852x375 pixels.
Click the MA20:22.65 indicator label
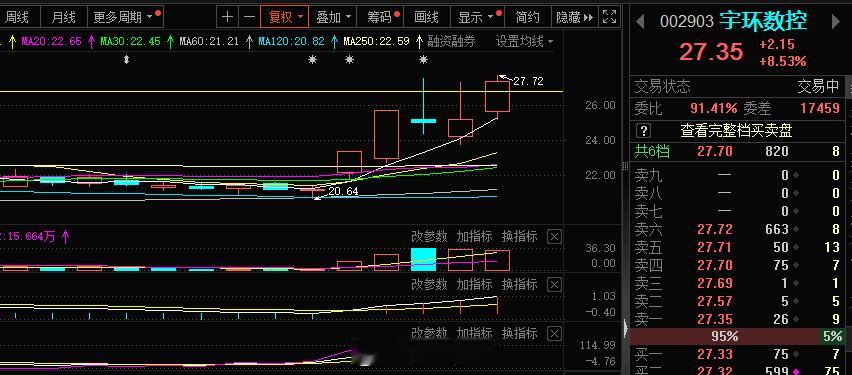(51, 41)
